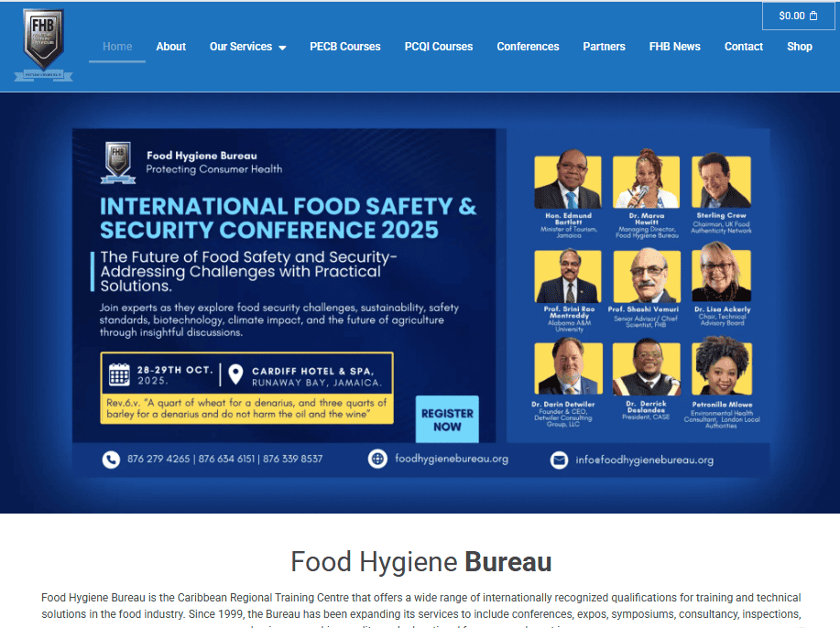Image resolution: width=840 pixels, height=628 pixels.
Task: Click the Rev.6.v. scripture quote box
Action: pyautogui.click(x=247, y=408)
